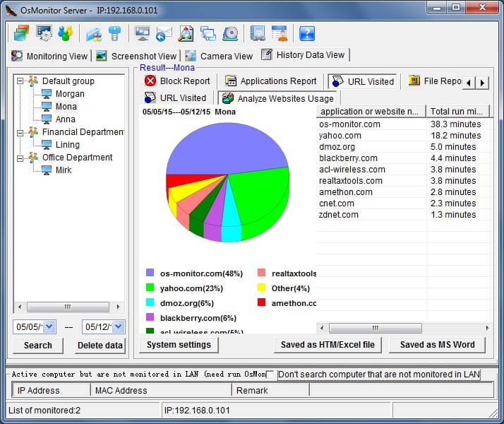504x424 pixels.
Task: Open System settings button
Action: point(179,345)
